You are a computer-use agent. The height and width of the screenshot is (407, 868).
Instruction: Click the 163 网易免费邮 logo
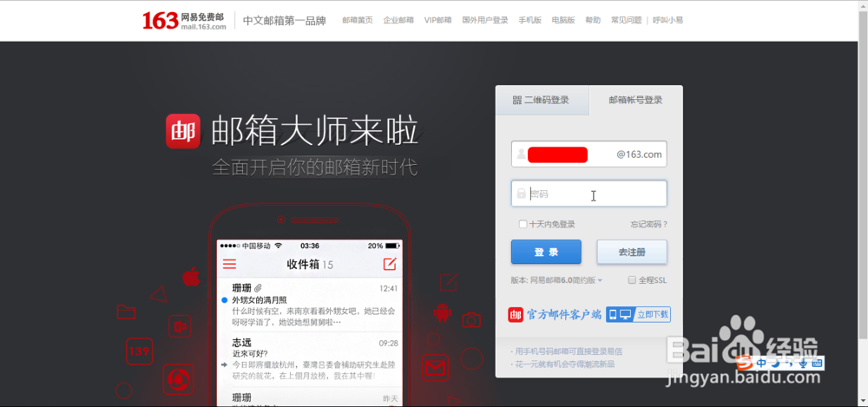(184, 20)
